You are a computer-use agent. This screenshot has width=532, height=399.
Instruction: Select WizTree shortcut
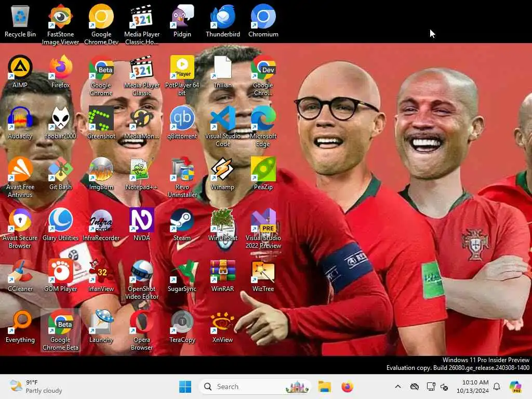pyautogui.click(x=263, y=275)
